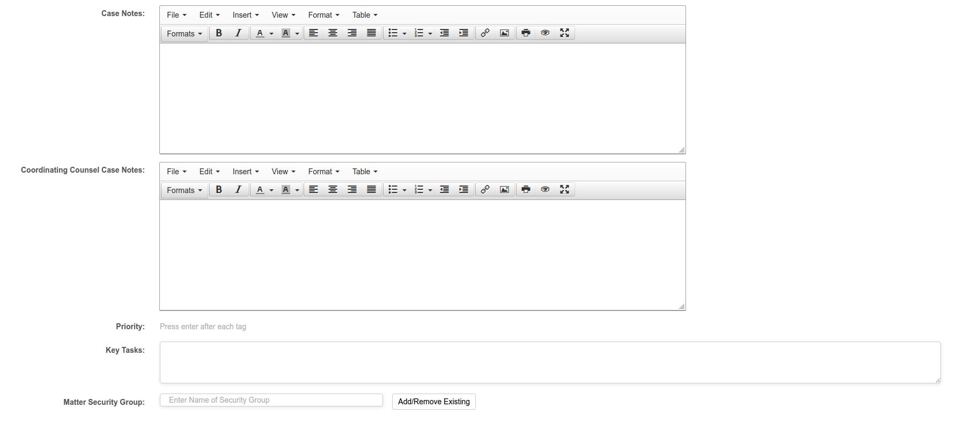This screenshot has width=980, height=437.
Task: Align center in Coordinating Counsel editor
Action: pyautogui.click(x=333, y=190)
